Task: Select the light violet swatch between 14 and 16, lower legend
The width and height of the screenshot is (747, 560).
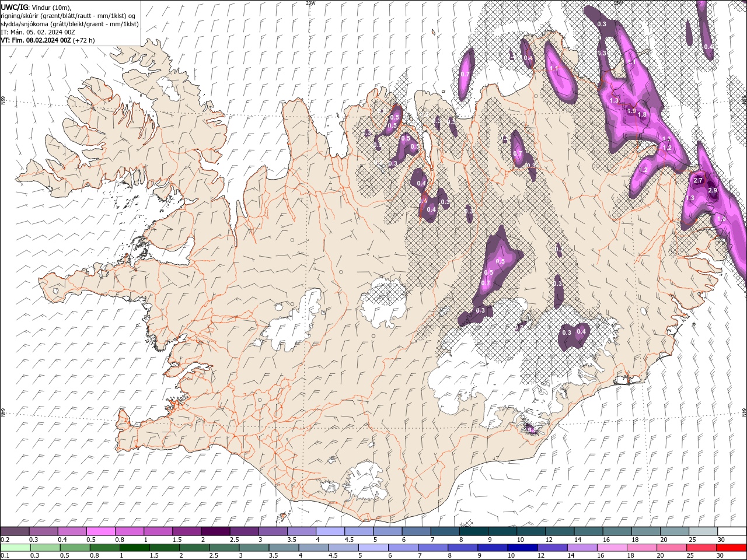Action: 582,548
